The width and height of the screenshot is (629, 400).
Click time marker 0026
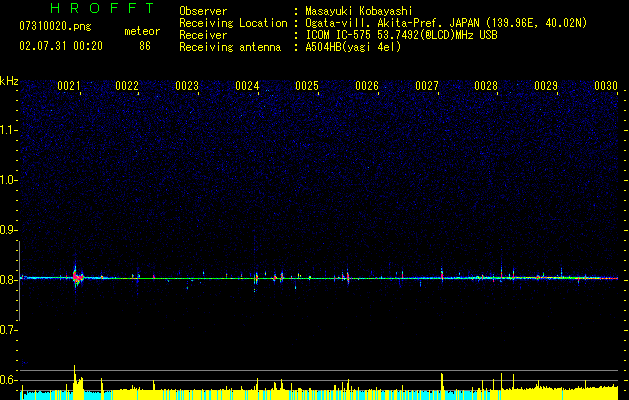(x=367, y=86)
